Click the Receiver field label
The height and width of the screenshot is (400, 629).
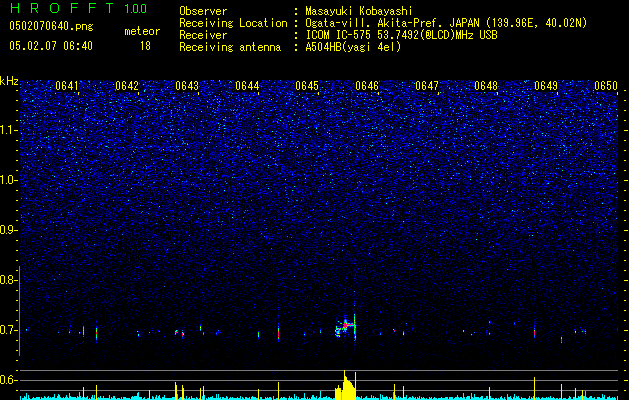click(x=203, y=35)
